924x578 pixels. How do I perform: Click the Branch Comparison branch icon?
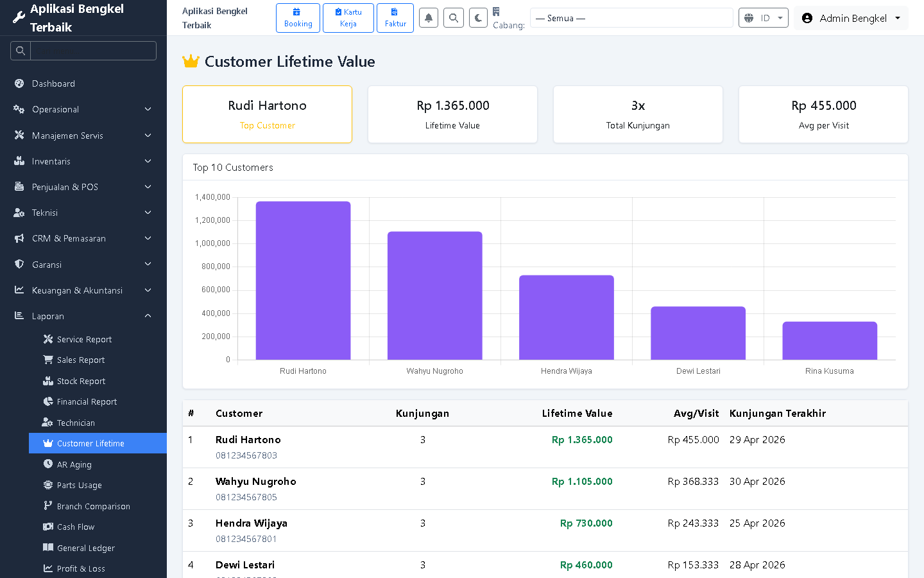pyautogui.click(x=48, y=506)
